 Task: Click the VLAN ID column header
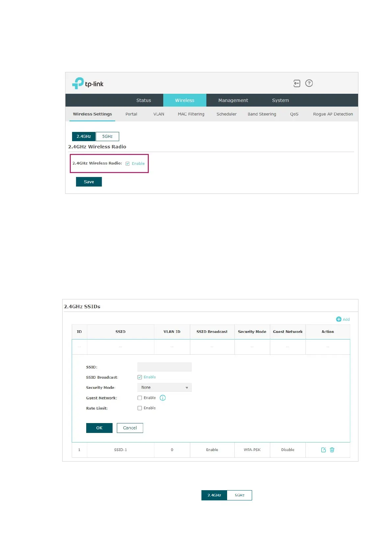172,332
